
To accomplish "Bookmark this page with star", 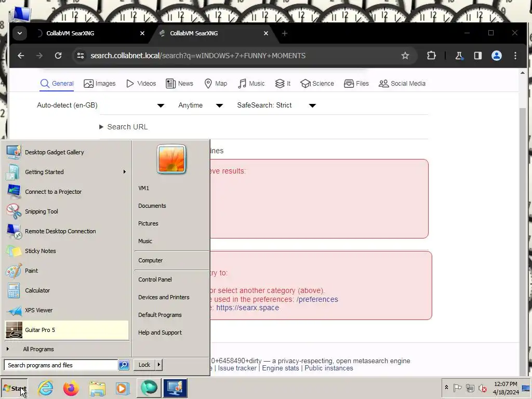I will [405, 56].
